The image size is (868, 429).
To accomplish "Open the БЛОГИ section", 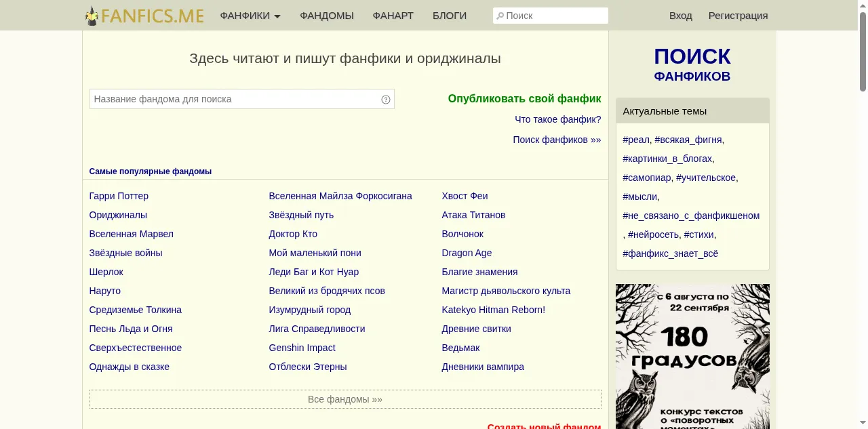I will coord(450,16).
